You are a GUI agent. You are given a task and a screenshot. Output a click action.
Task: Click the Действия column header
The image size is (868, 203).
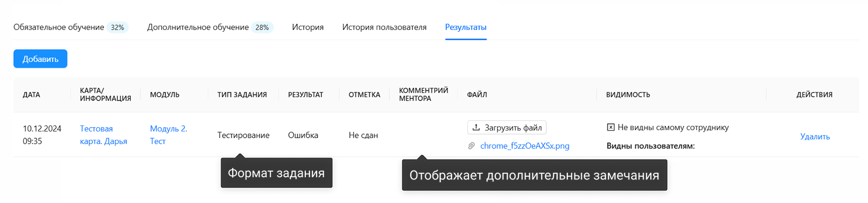point(814,95)
